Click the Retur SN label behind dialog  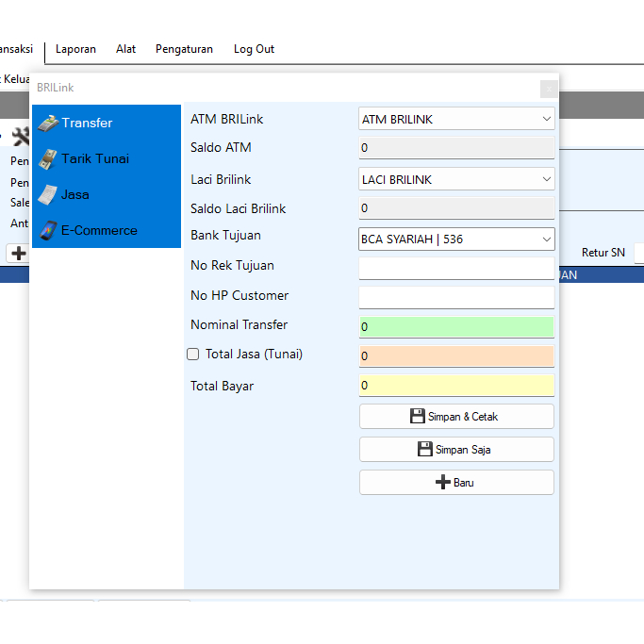pyautogui.click(x=603, y=253)
